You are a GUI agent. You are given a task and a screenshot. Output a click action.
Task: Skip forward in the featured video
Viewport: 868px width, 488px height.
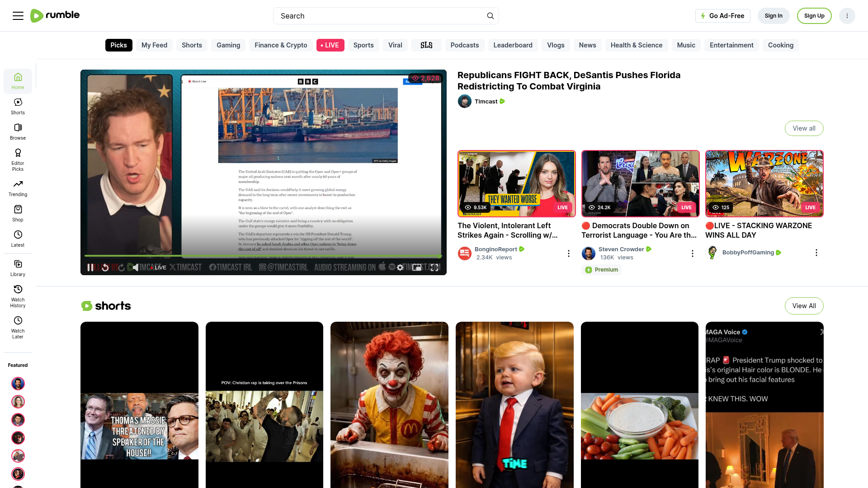(121, 267)
